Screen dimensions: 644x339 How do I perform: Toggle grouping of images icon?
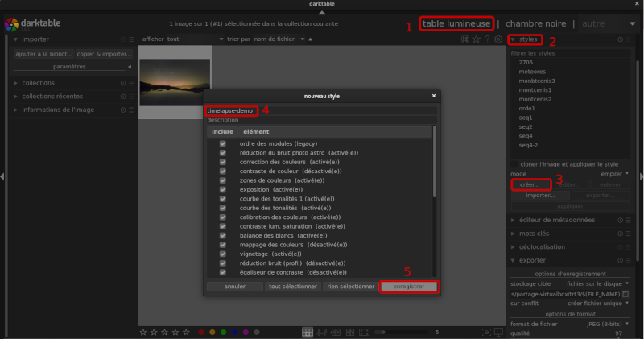[465, 39]
